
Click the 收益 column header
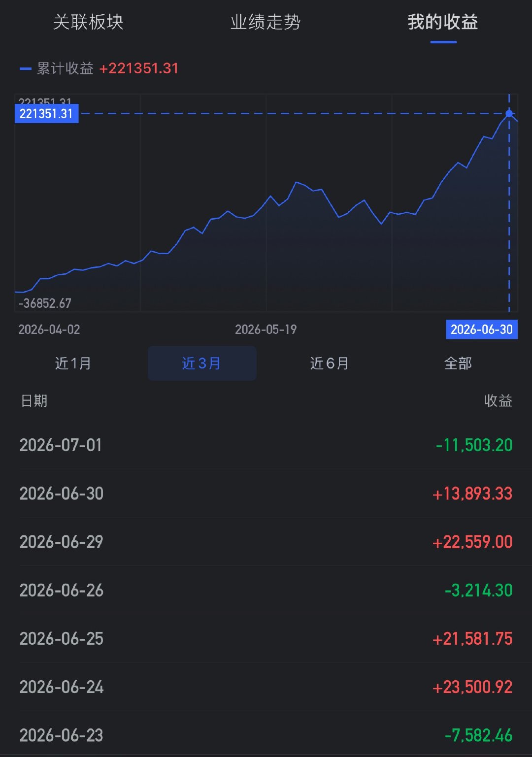click(499, 401)
